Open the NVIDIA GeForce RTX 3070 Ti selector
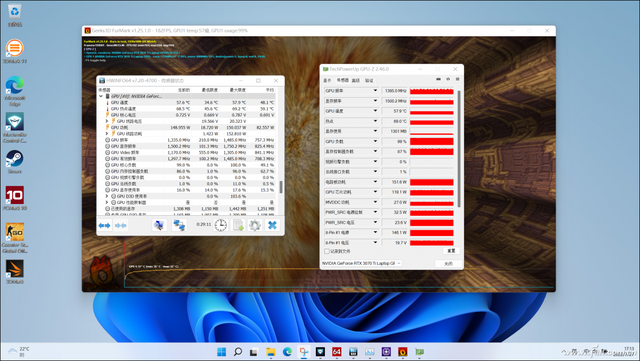This screenshot has width=640, height=361. point(362,263)
